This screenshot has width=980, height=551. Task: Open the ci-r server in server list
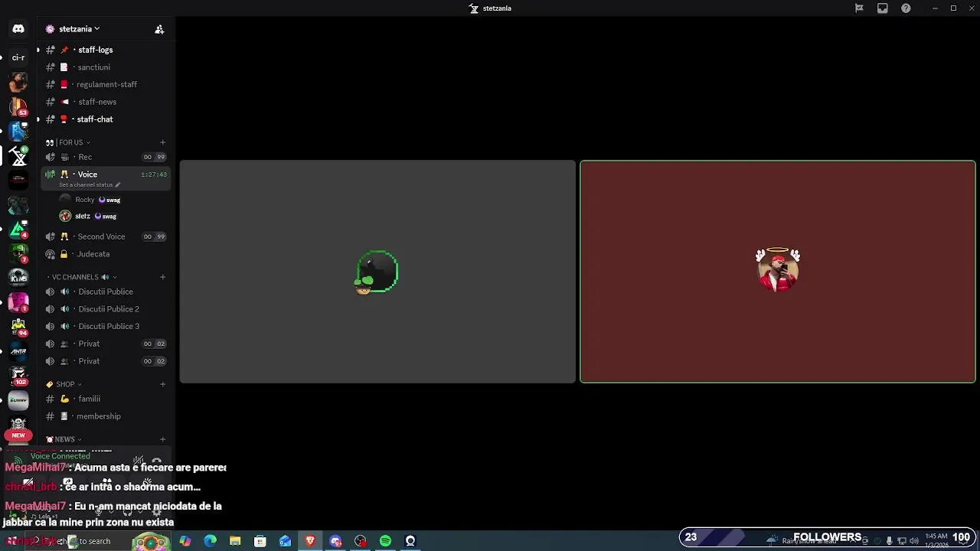point(18,57)
